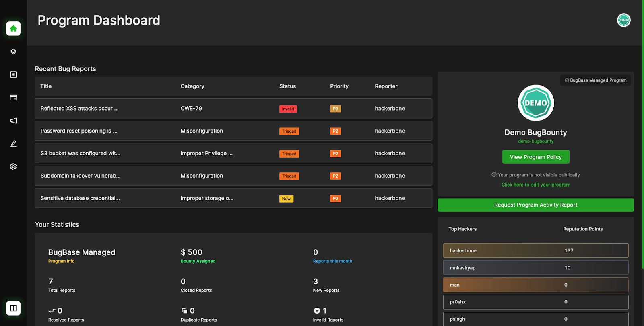The height and width of the screenshot is (326, 644).
Task: Open the home dashboard sidebar icon
Action: click(13, 29)
